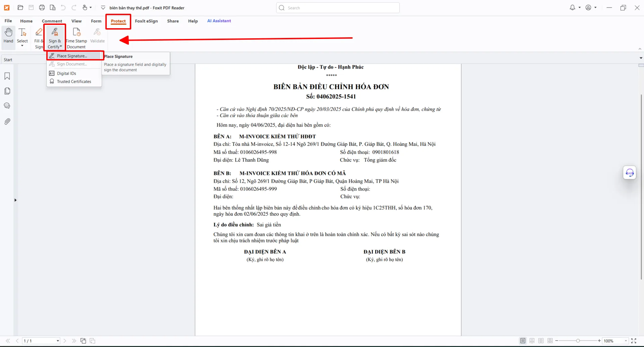
Task: Open the Attachments paperclip panel
Action: [x=7, y=121]
